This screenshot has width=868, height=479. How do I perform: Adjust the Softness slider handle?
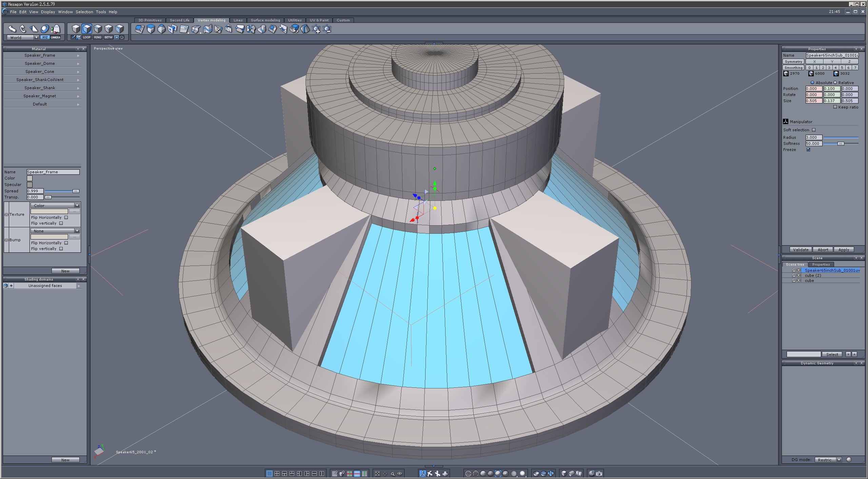[x=841, y=144]
